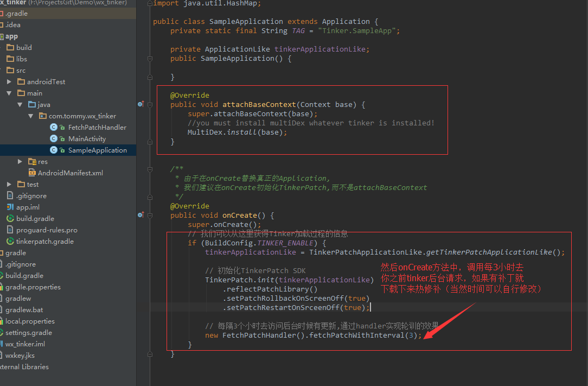Click MultiDex.install(base) statement
The image size is (588, 386).
tap(237, 132)
